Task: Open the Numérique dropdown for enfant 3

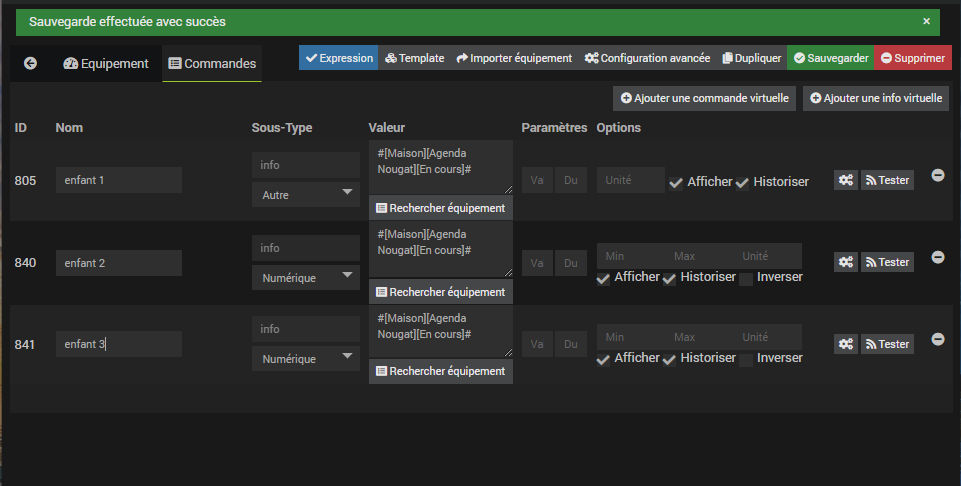Action: pyautogui.click(x=306, y=359)
